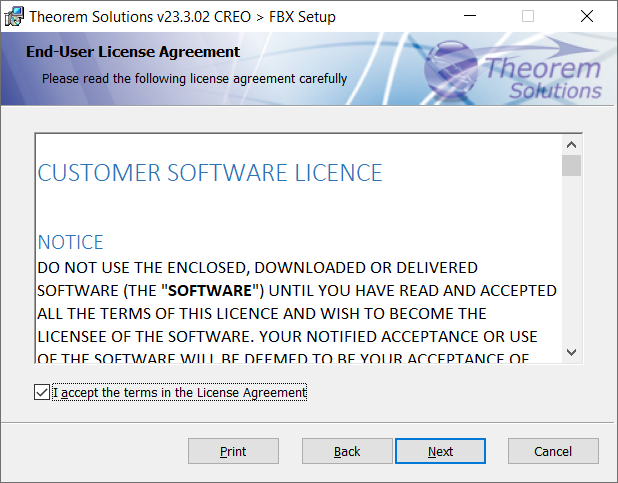Proceed with the Next button
Screen dimensions: 618x483
pyautogui.click(x=440, y=451)
